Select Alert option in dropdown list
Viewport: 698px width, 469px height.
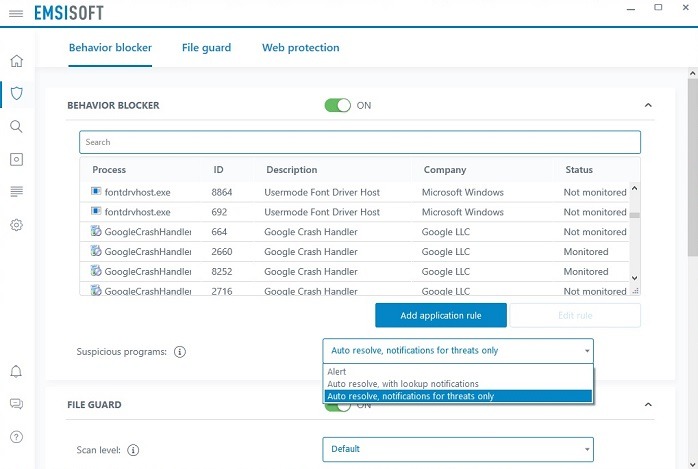click(458, 372)
